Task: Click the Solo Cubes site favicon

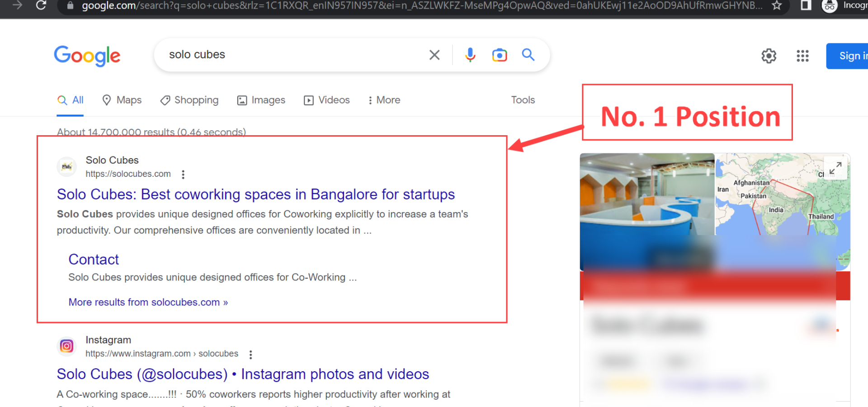Action: coord(66,166)
